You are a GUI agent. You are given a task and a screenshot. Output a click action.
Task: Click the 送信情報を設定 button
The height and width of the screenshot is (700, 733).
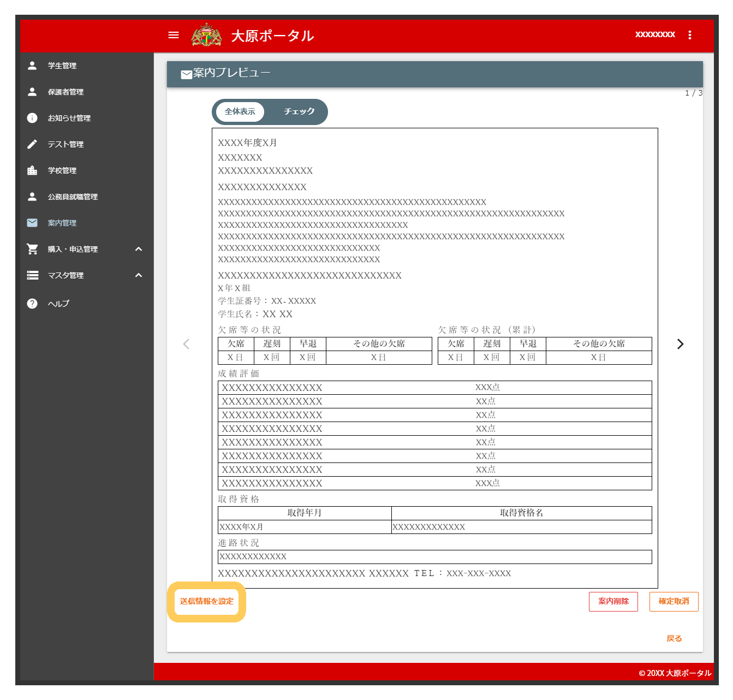tap(207, 602)
